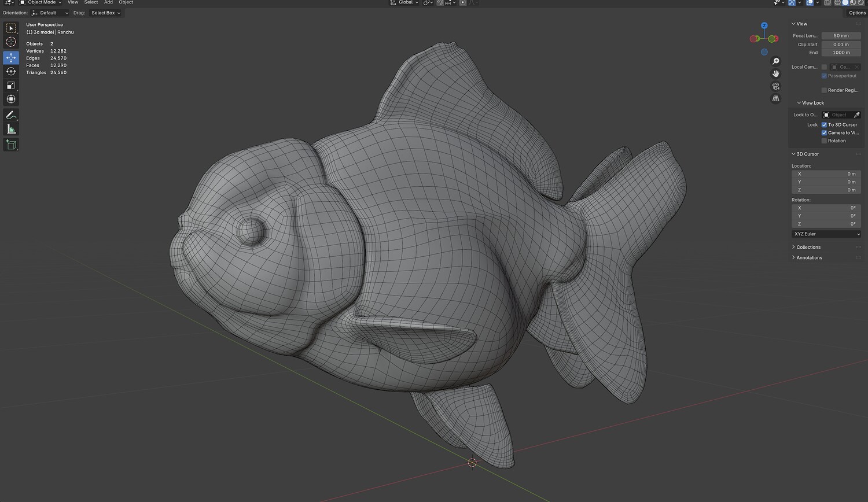Open the Select menu

[x=91, y=3]
